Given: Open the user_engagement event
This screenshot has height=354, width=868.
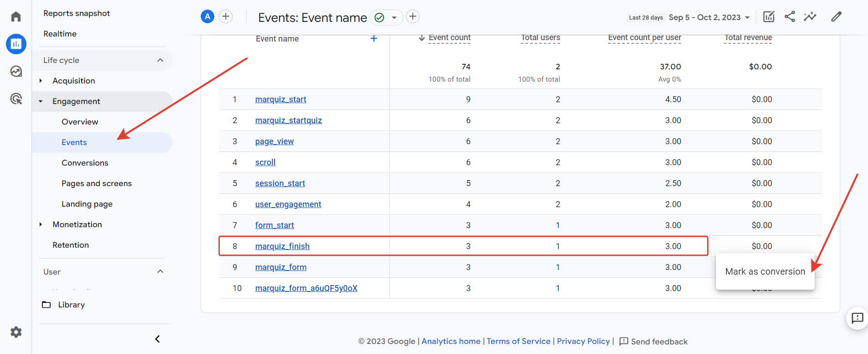Looking at the screenshot, I should click(288, 204).
